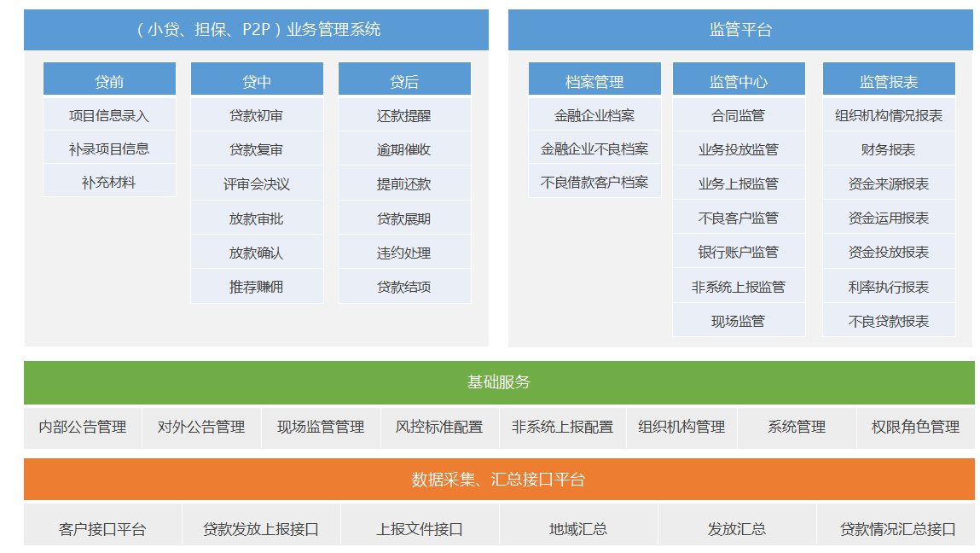Viewport: 980px width, 553px height.
Task: Open the 不良贷款报表 entry
Action: (888, 321)
